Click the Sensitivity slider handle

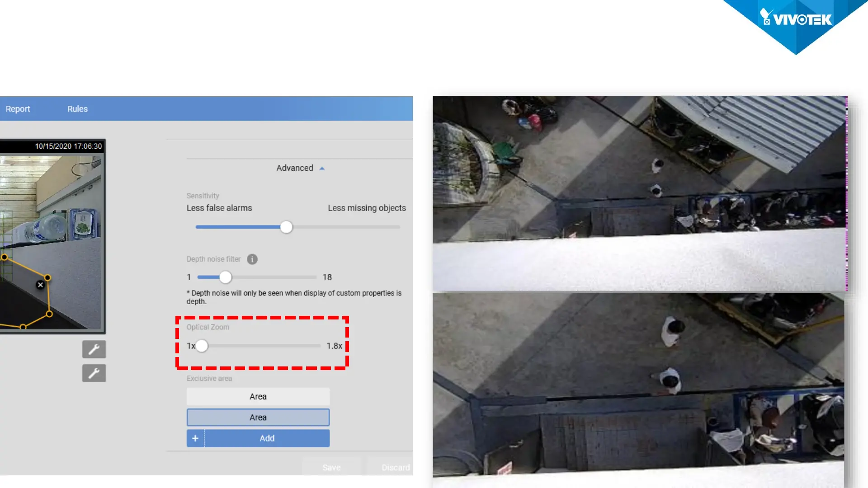tap(286, 227)
